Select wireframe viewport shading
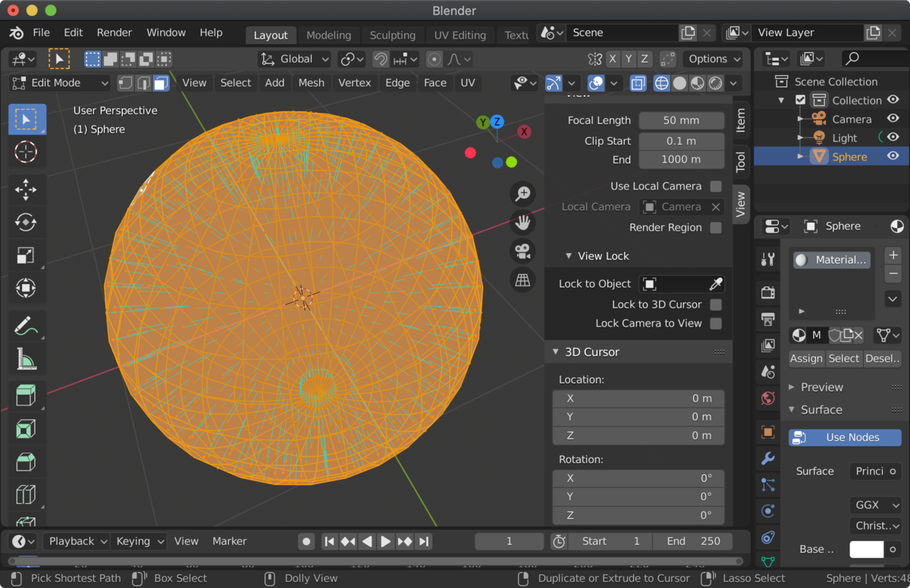This screenshot has width=910, height=588. tap(662, 83)
